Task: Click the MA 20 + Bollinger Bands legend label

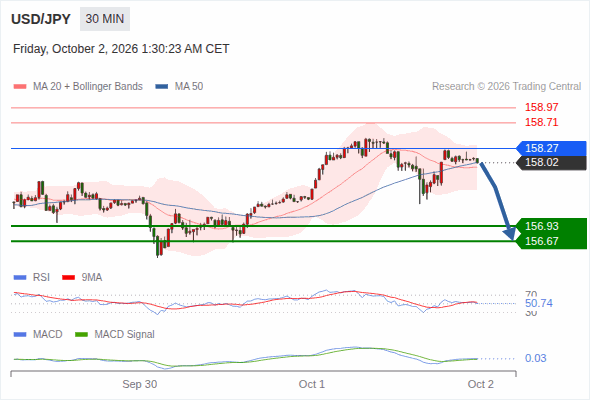Action: (88, 87)
